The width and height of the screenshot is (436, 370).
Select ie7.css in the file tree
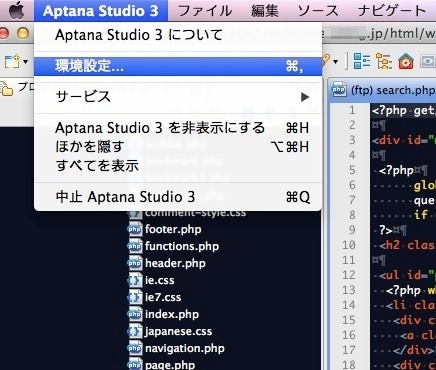tap(163, 297)
